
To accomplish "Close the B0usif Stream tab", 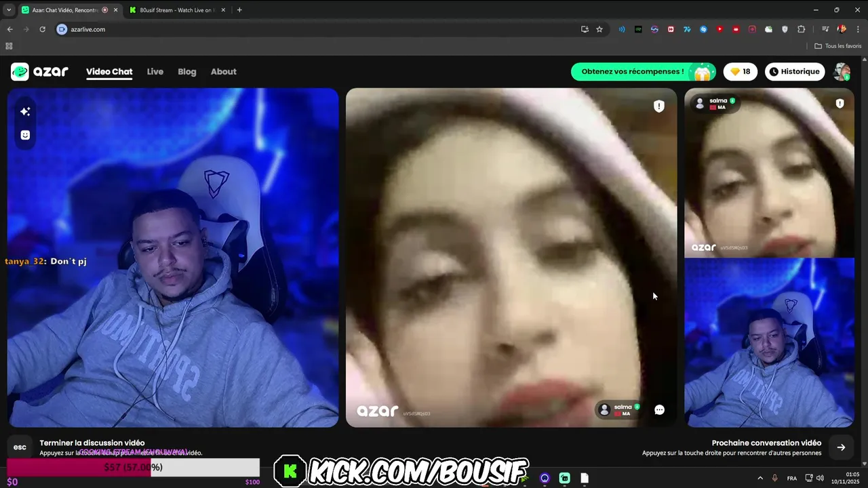I will coord(224,10).
